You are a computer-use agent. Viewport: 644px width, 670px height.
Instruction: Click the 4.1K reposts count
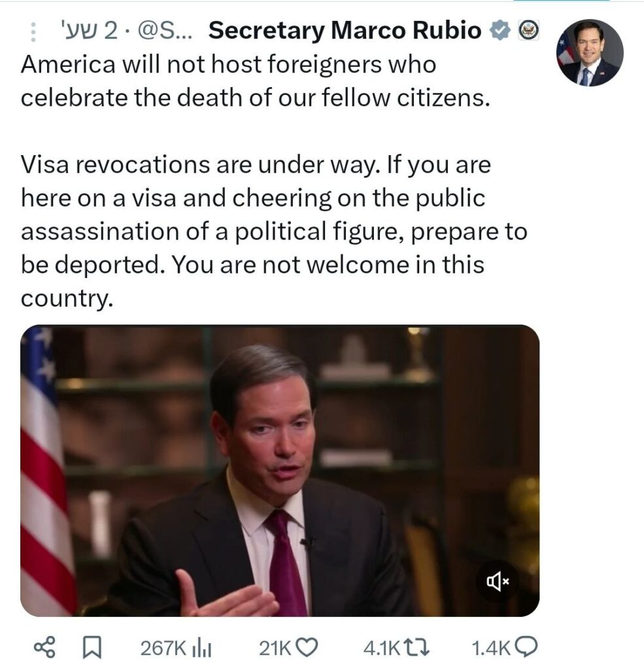pyautogui.click(x=381, y=648)
